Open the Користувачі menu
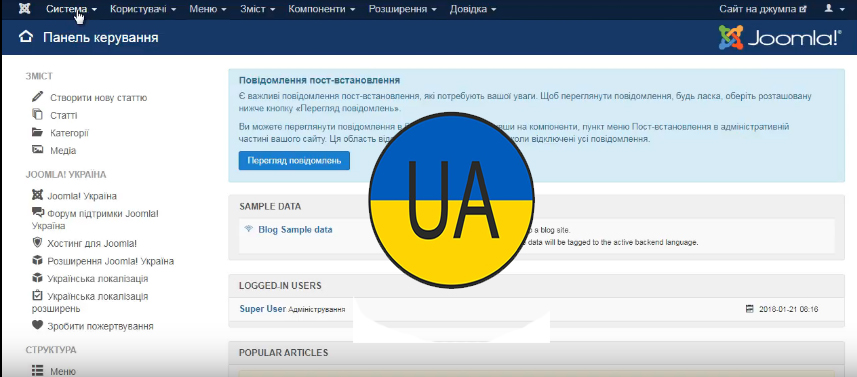 [143, 9]
